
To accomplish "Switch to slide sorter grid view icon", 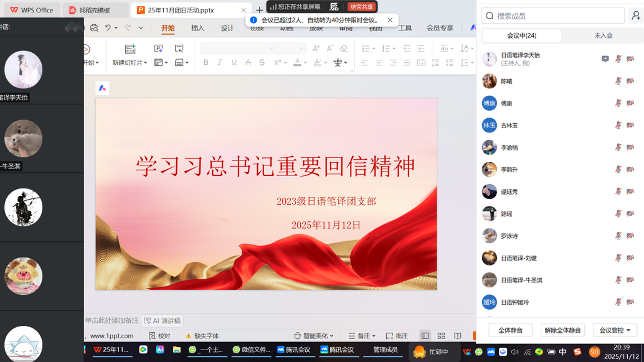I will (441, 336).
